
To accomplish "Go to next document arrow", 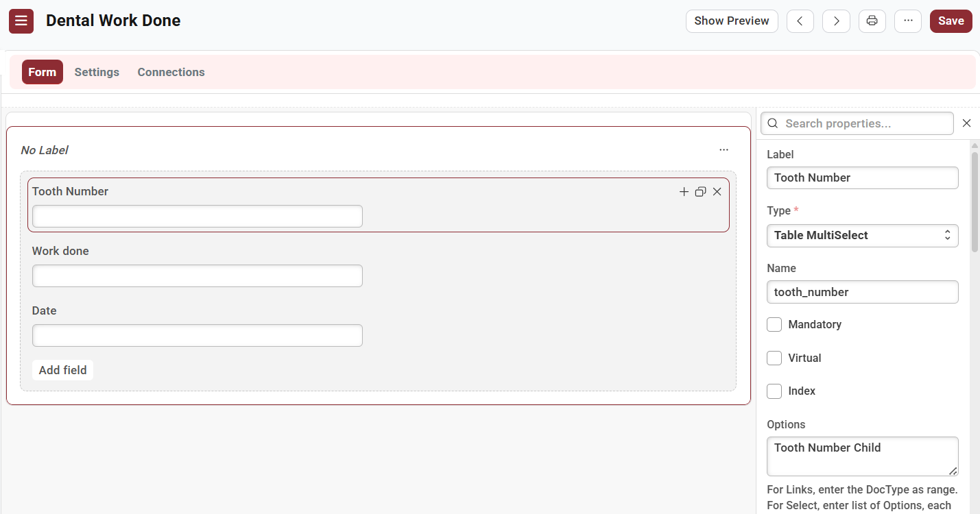I will [836, 21].
